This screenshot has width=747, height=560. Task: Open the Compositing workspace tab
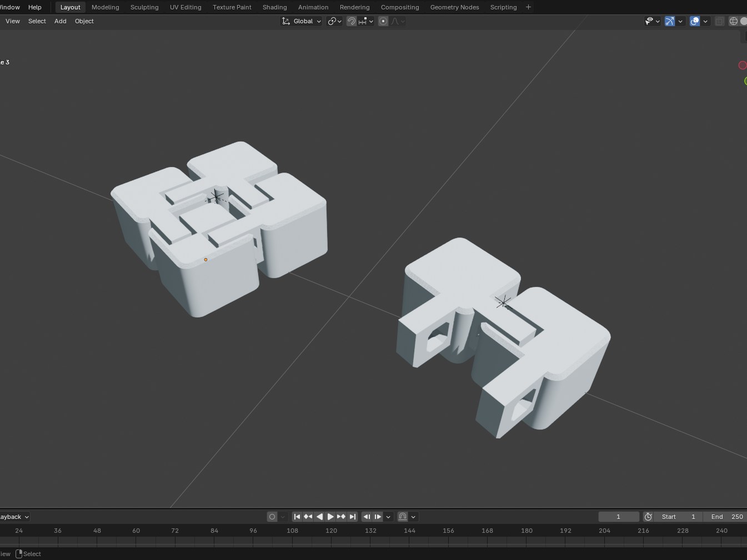point(400,7)
